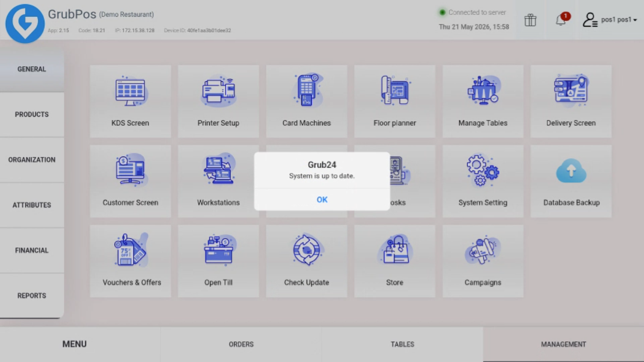Start a Database Backup
This screenshot has width=644, height=362.
(571, 181)
